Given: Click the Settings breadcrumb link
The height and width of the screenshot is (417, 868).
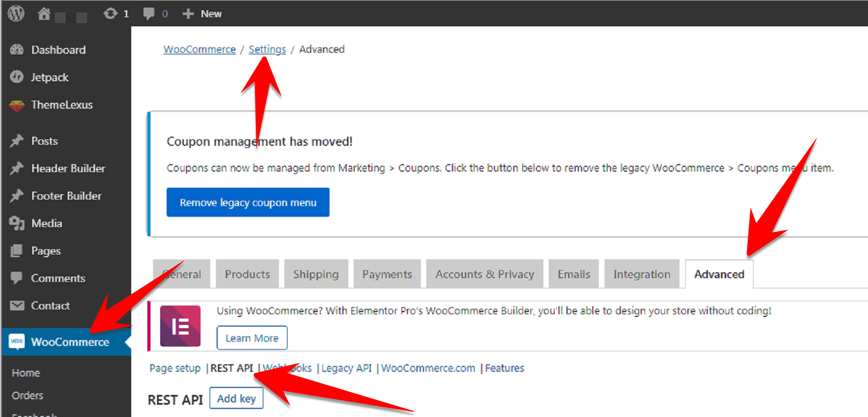Looking at the screenshot, I should tap(267, 49).
